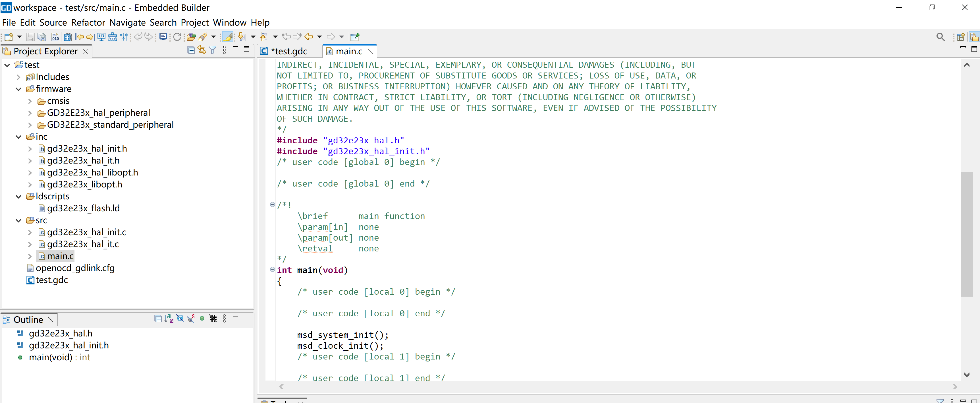Open the Refactor menu
This screenshot has height=403, width=980.
tap(88, 22)
